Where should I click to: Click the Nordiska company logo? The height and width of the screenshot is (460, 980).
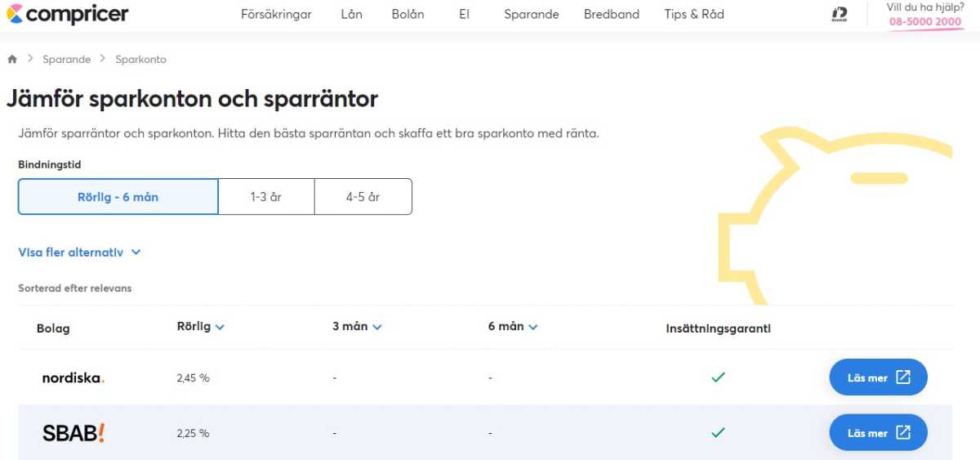click(x=73, y=377)
